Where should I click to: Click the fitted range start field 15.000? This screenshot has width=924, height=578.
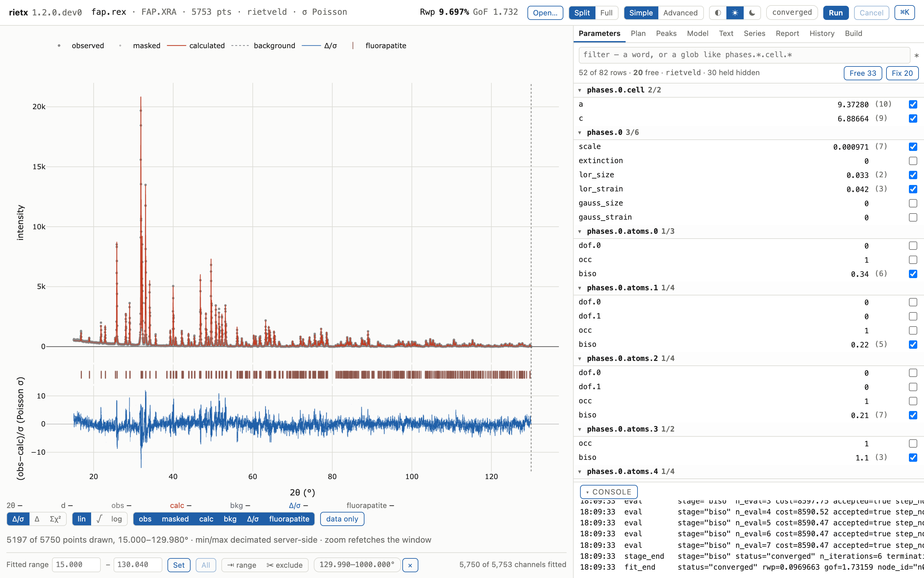tap(76, 565)
